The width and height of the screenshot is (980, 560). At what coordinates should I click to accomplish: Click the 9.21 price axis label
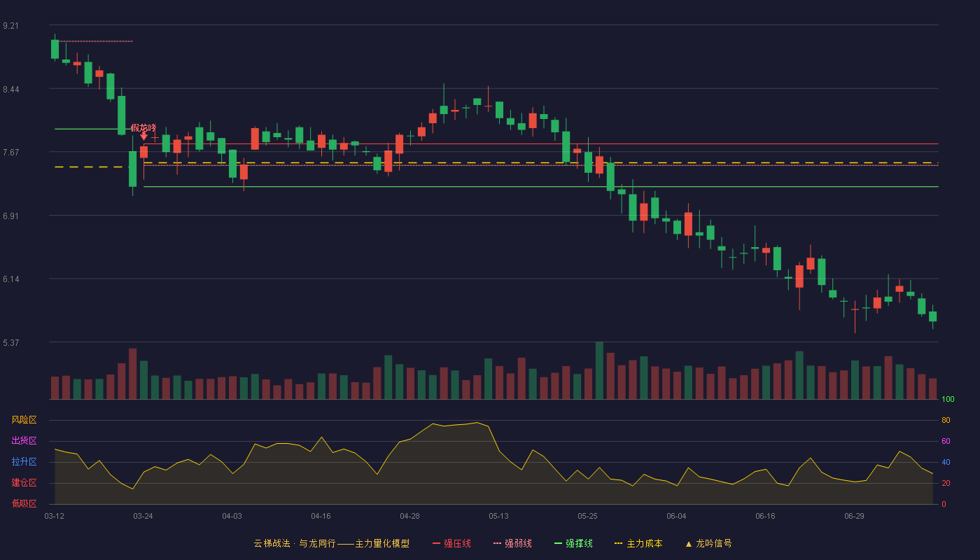10,26
